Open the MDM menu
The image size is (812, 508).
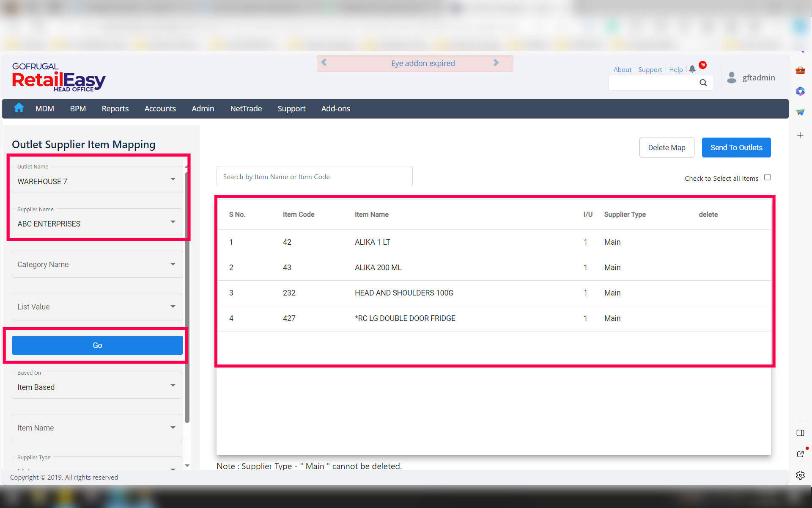coord(44,109)
